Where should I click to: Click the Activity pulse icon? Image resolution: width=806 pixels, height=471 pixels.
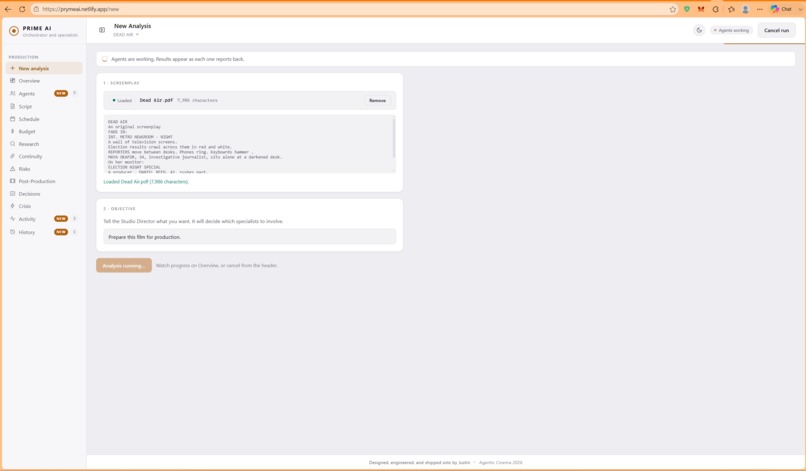(12, 219)
